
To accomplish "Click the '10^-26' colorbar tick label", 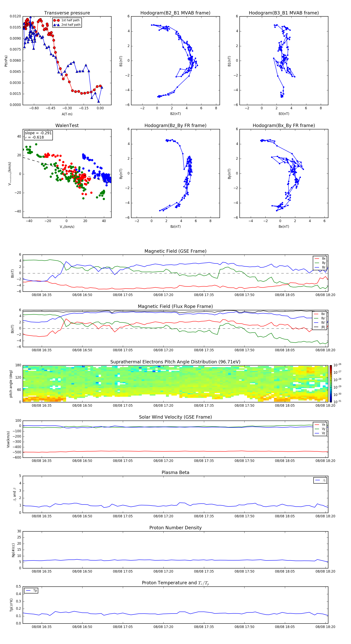I will 337,365.
